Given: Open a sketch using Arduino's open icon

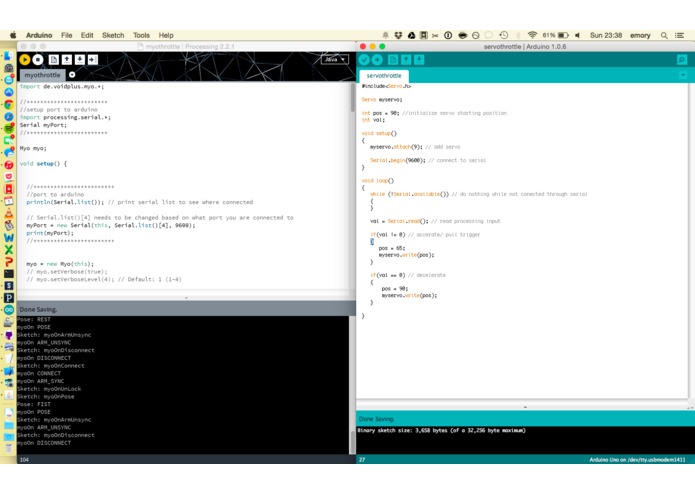Looking at the screenshot, I should 406,60.
